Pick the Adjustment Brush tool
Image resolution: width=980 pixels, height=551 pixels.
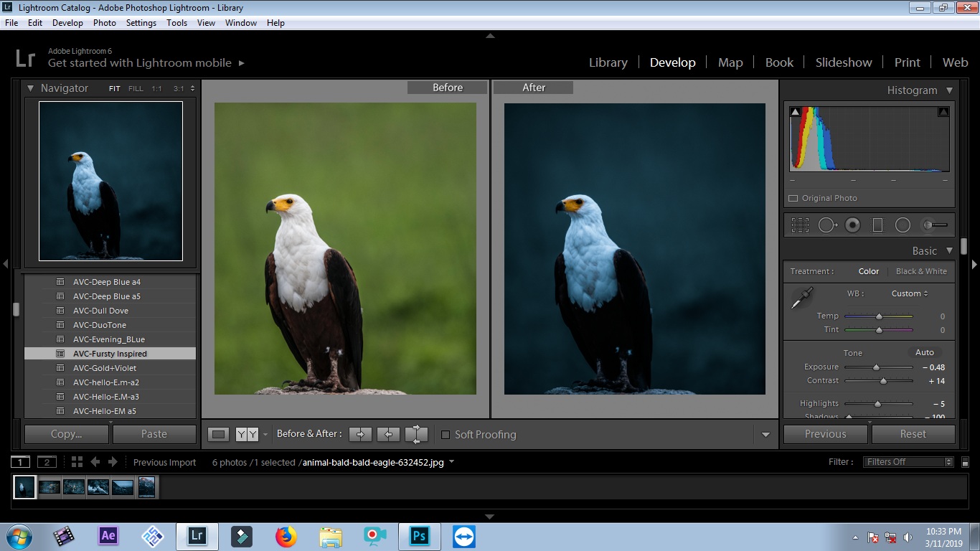[934, 225]
